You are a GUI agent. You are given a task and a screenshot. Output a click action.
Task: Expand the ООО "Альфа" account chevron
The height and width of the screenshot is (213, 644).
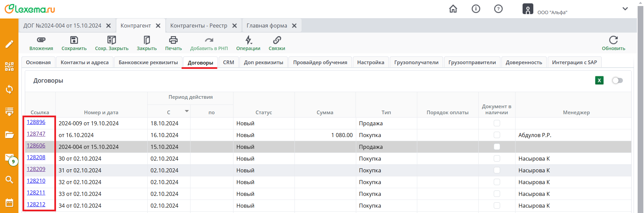coord(625,9)
